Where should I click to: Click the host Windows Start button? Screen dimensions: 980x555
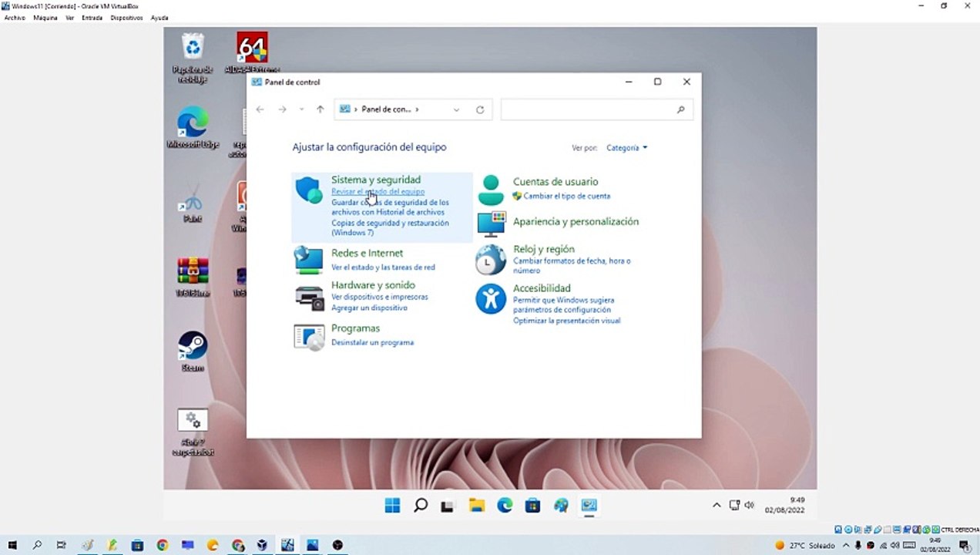tap(12, 545)
